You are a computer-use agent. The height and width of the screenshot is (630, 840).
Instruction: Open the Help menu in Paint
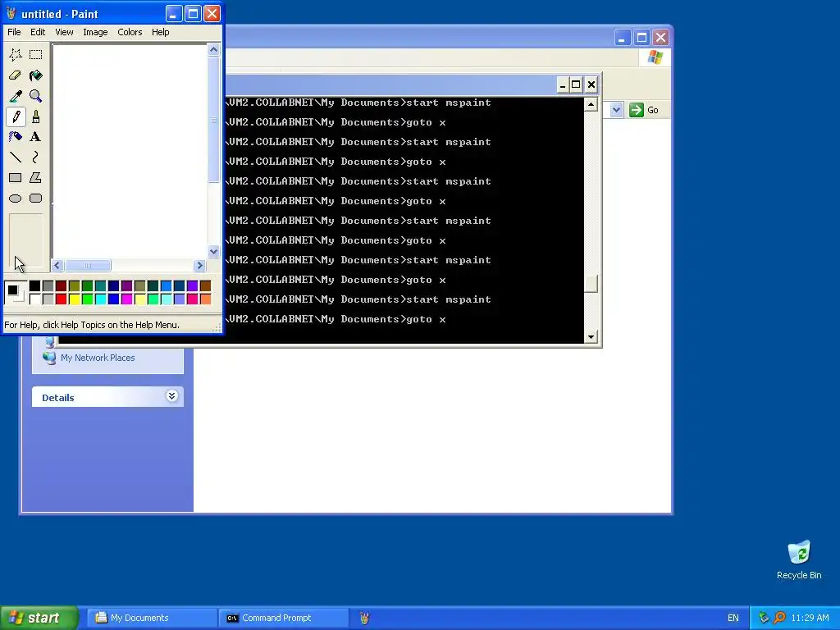coord(160,32)
